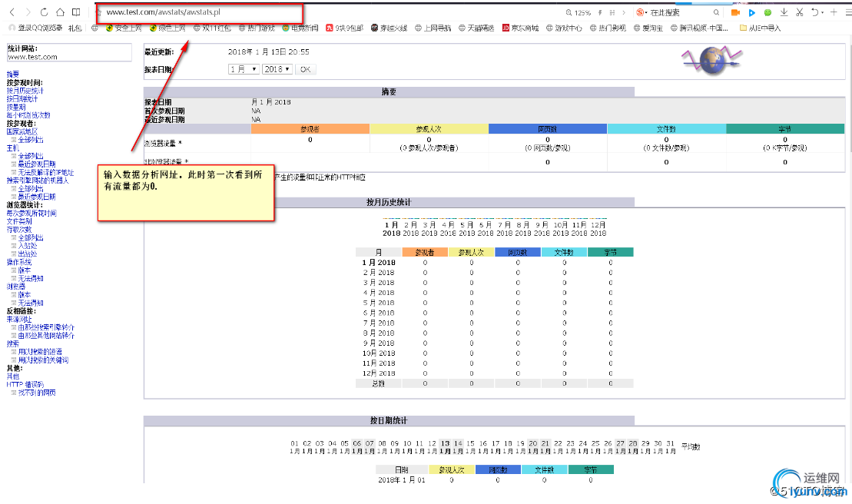
Task: Open the 无法反解译的IP地址 sidebar link
Action: (45, 172)
